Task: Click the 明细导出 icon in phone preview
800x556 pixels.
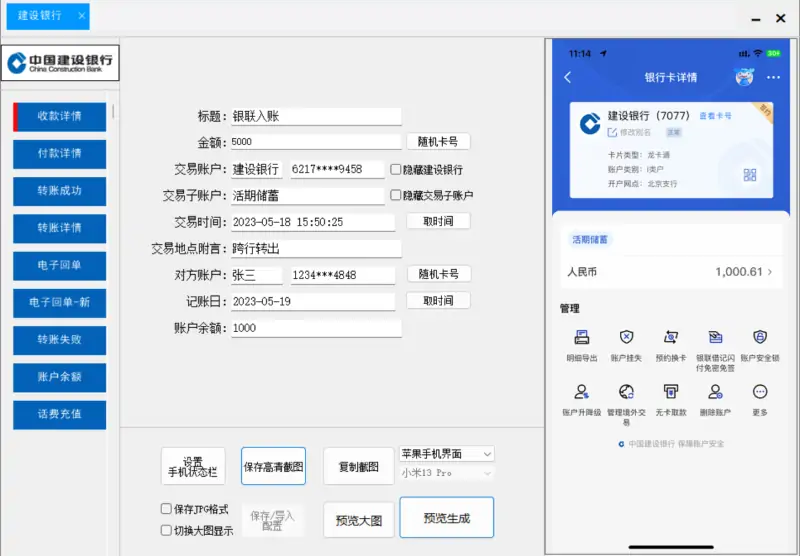Action: click(582, 337)
